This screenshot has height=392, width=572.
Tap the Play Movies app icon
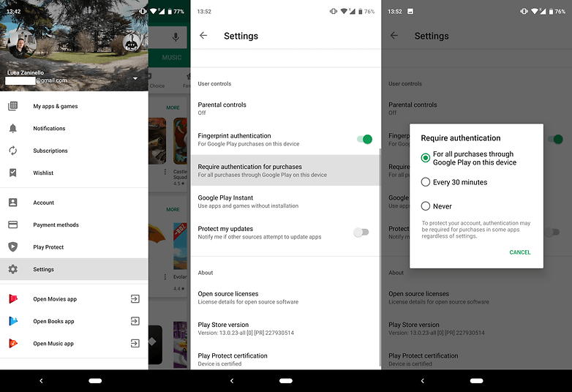(13, 299)
